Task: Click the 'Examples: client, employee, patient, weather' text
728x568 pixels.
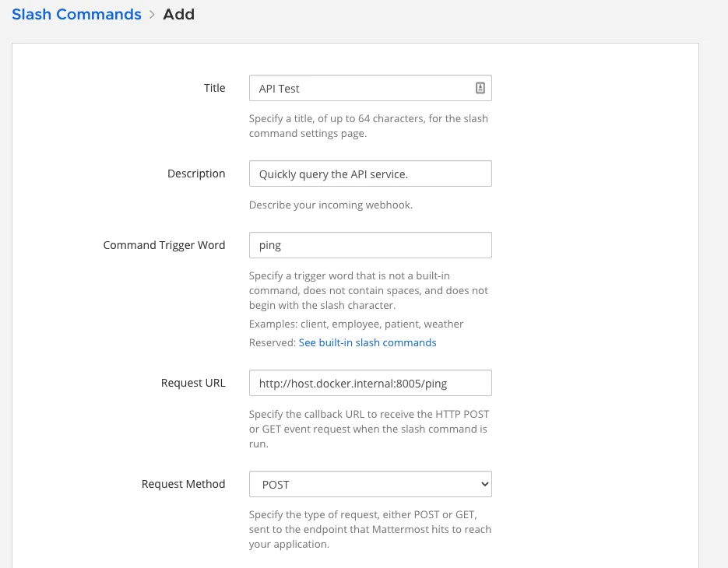Action: point(356,324)
